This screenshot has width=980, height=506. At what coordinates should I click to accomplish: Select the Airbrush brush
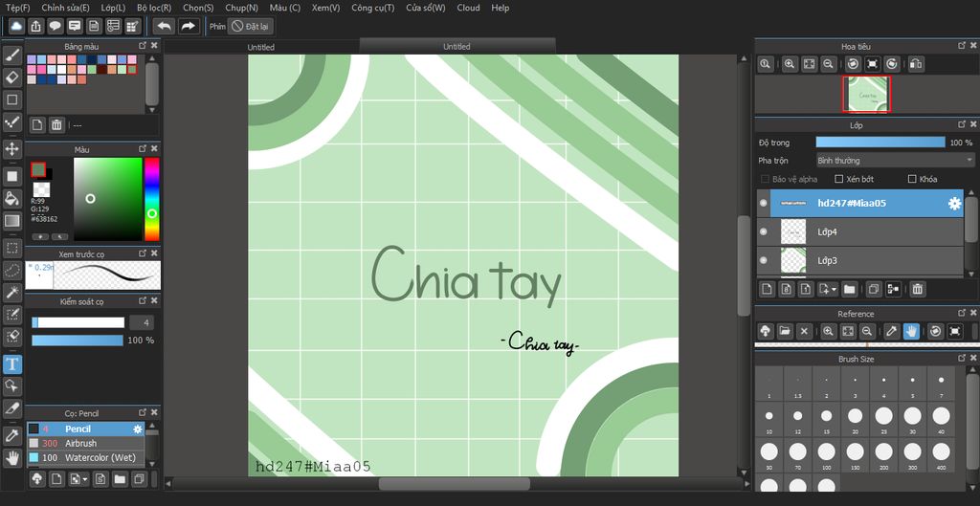tap(85, 443)
